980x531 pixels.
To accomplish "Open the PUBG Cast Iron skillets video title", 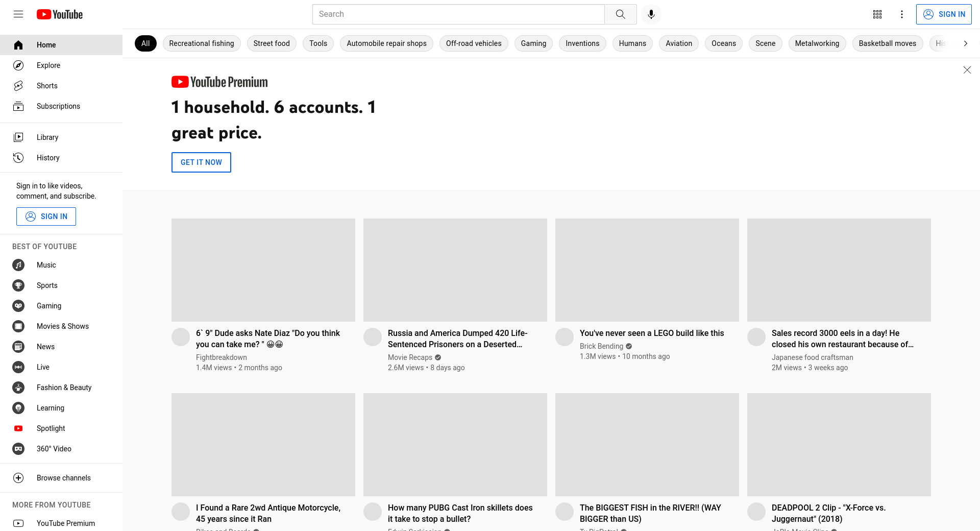I will [x=460, y=513].
